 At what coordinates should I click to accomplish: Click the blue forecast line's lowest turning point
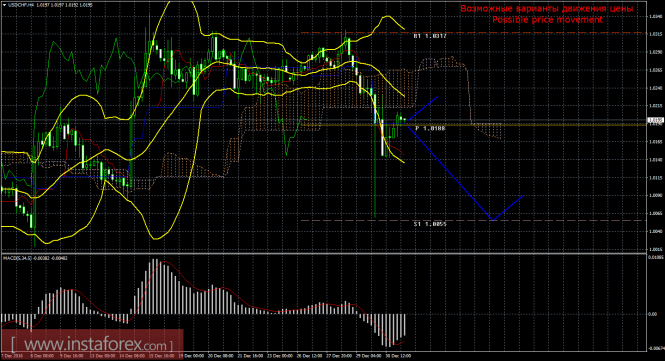coord(492,220)
